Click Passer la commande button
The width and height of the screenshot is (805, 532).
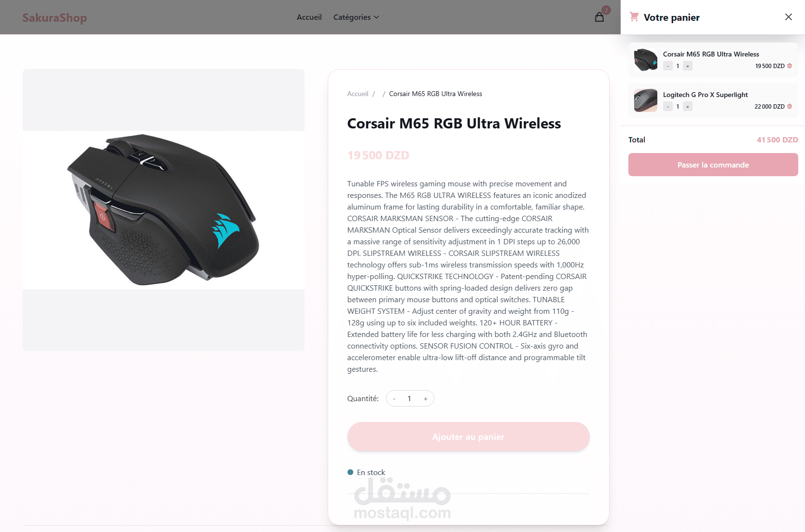pyautogui.click(x=713, y=165)
